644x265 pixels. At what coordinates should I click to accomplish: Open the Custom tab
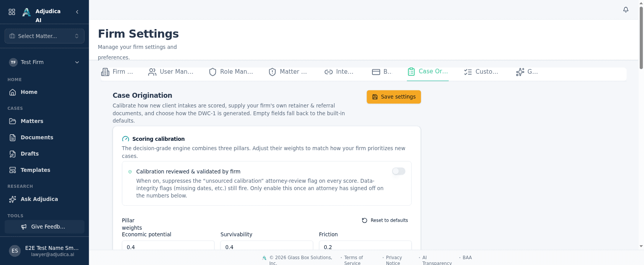coord(481,72)
